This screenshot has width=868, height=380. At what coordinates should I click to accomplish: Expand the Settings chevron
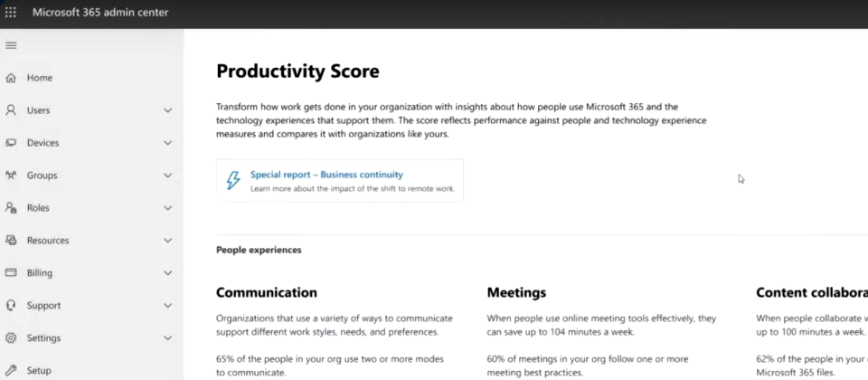tap(168, 337)
